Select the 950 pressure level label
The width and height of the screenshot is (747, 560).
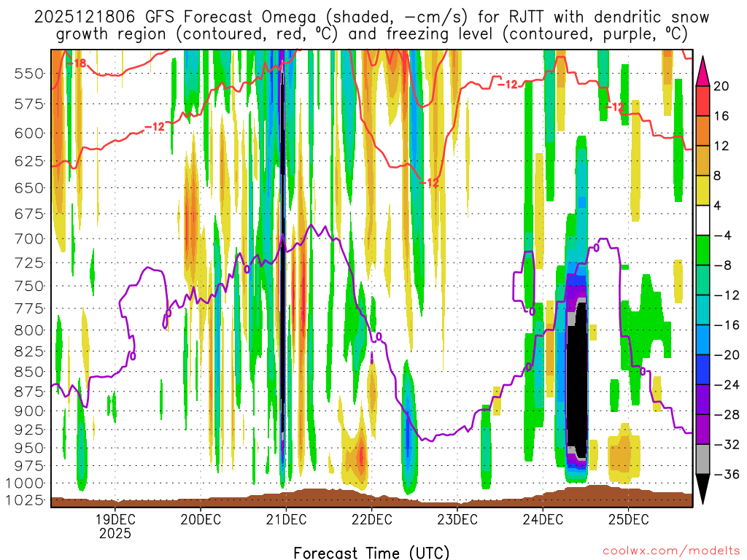(28, 448)
